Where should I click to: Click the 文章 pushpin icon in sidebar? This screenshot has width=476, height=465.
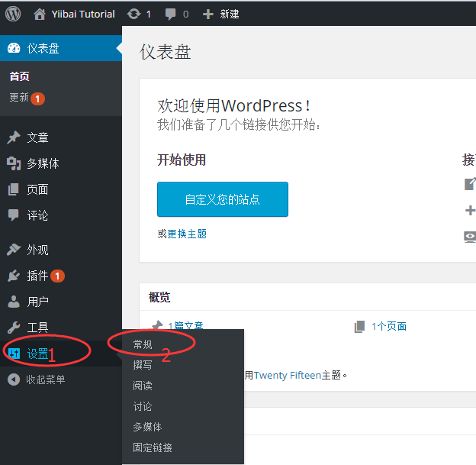click(x=14, y=137)
